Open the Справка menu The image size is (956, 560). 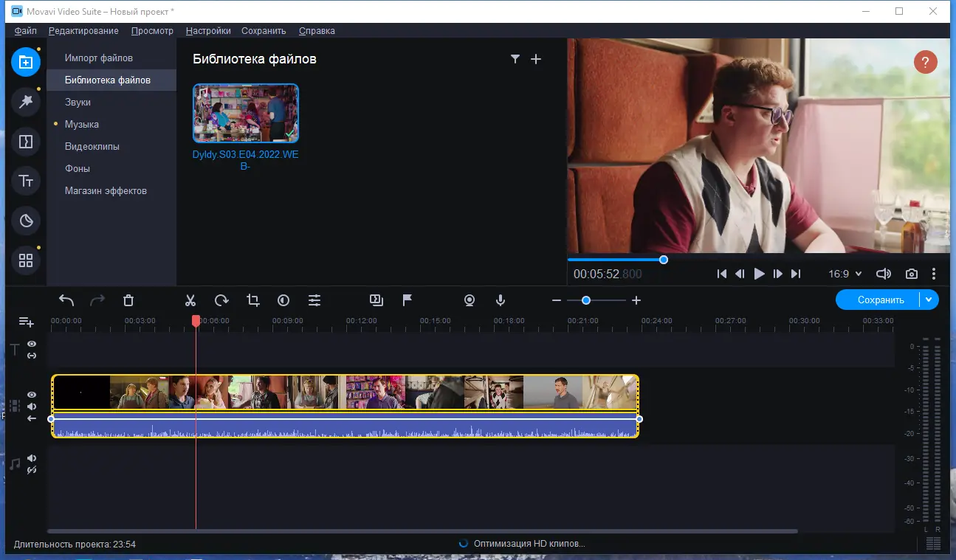coord(317,31)
